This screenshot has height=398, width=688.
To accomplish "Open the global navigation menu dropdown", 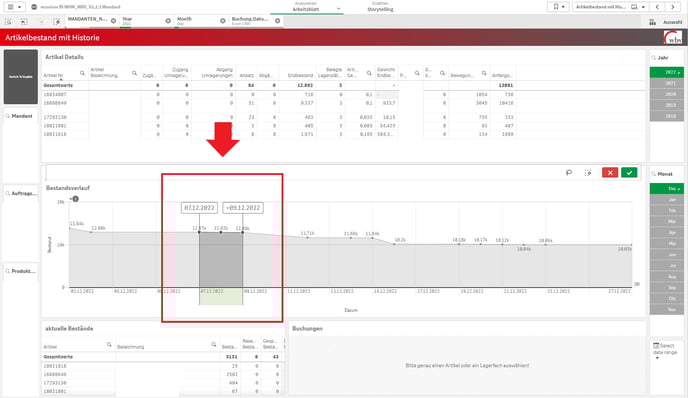I will [14, 7].
